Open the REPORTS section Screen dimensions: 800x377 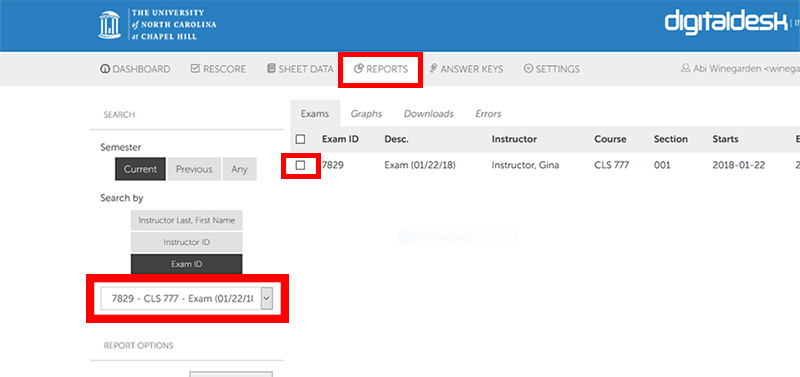[x=381, y=69]
